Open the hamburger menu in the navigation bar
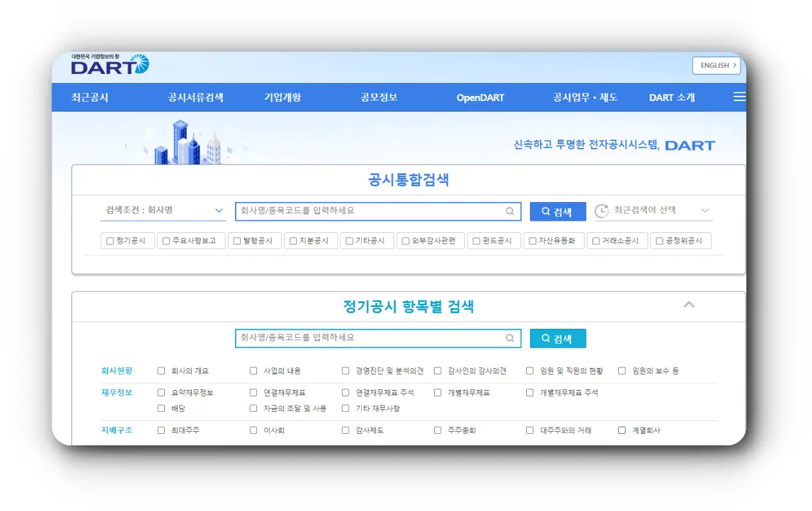Viewport: 812px width, 511px height. (739, 97)
